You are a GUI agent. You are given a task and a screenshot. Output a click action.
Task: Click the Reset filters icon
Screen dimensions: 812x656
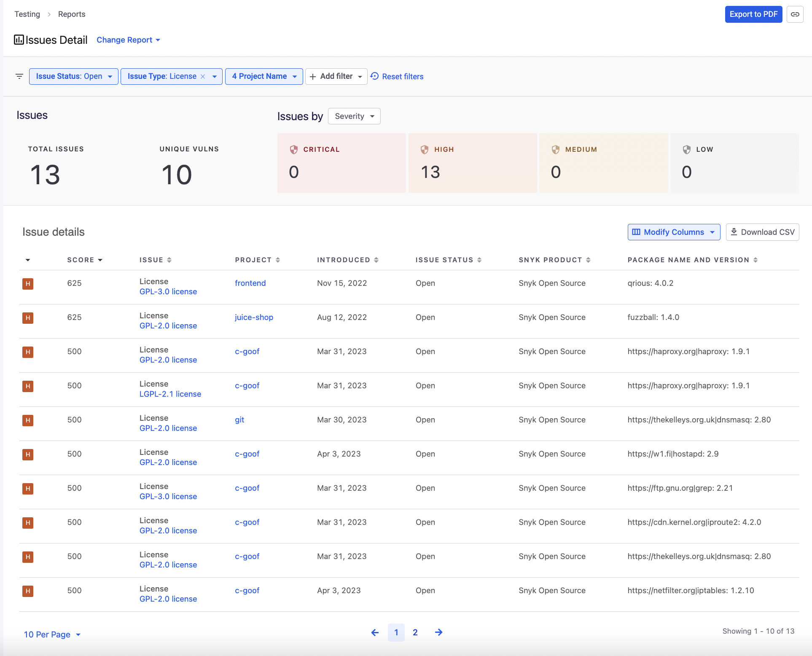pos(374,76)
